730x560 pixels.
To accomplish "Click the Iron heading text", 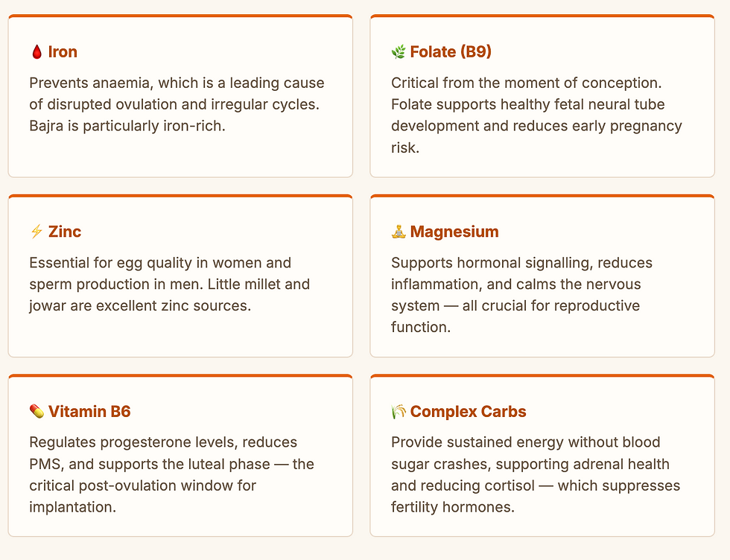I will click(63, 52).
